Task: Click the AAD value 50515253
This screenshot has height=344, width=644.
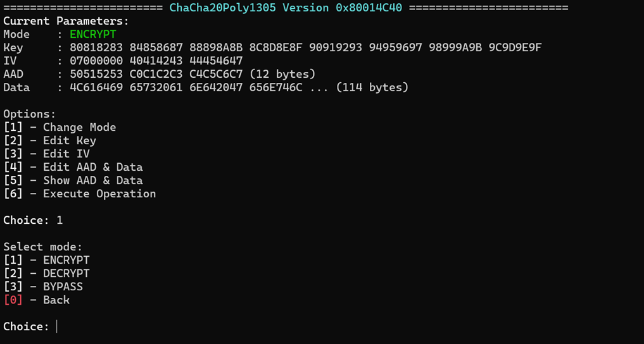Action: coord(96,74)
